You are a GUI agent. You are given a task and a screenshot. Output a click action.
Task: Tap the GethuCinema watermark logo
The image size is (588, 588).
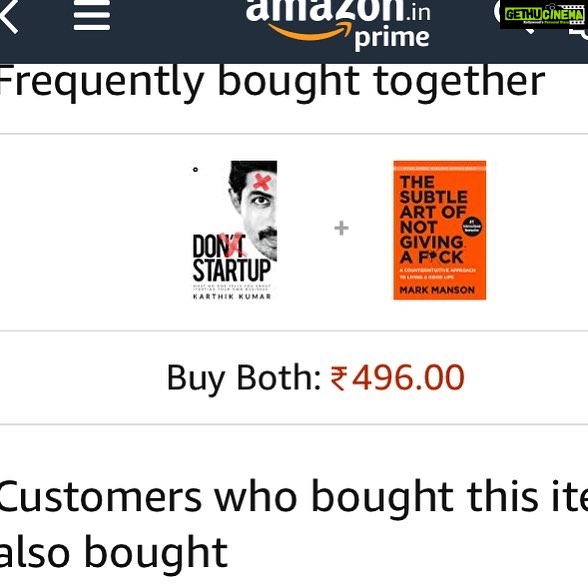click(x=544, y=15)
